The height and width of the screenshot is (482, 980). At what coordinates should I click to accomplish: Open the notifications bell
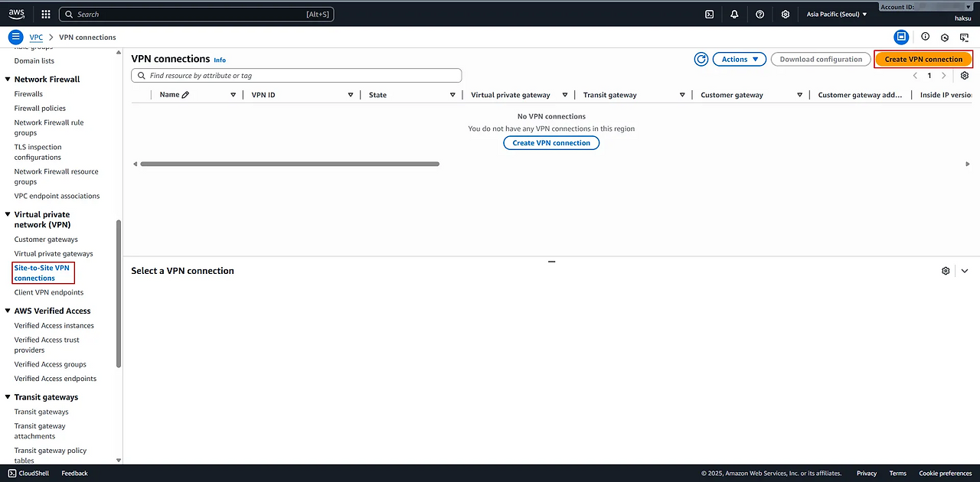(x=734, y=14)
